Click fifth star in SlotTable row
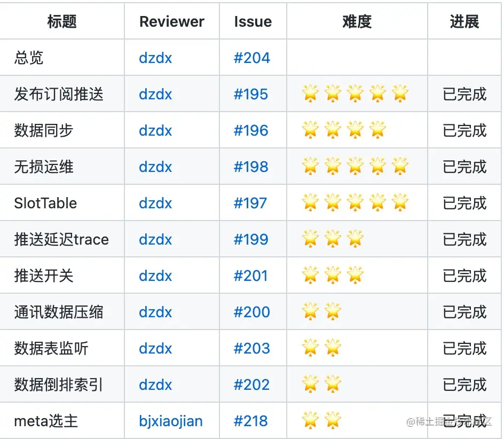The width and height of the screenshot is (504, 439). [x=400, y=202]
